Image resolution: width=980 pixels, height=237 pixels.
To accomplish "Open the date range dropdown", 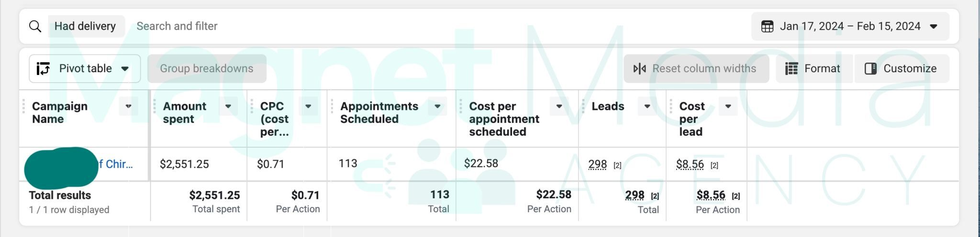I will pos(933,26).
